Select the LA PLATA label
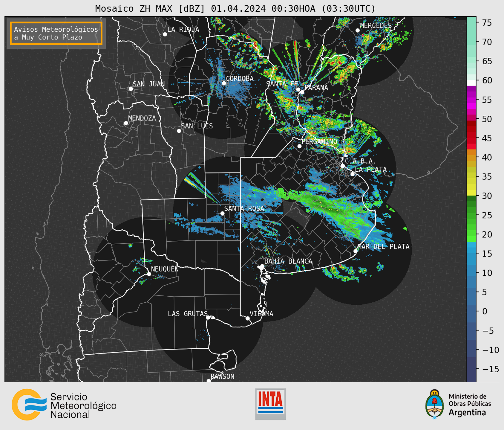 tap(371, 170)
